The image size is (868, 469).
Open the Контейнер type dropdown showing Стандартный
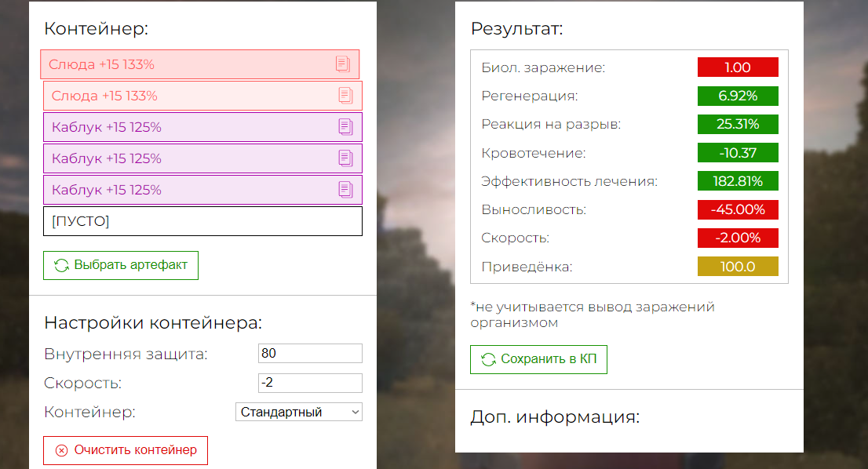[299, 412]
